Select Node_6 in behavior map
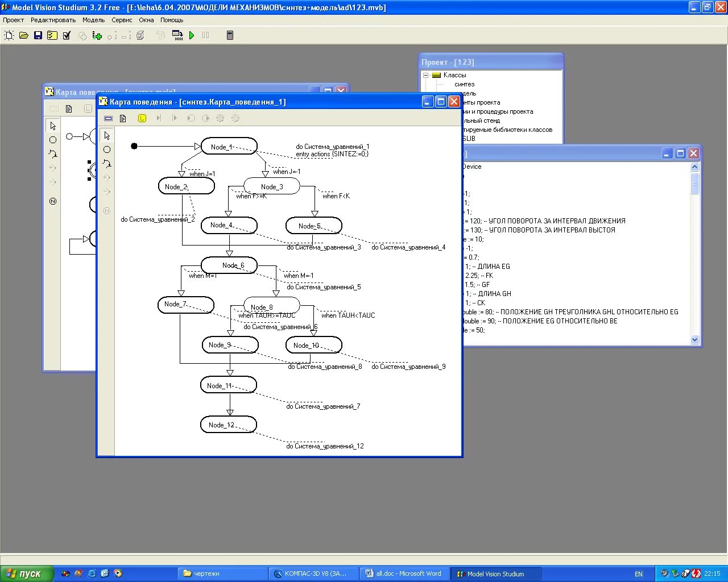728x582 pixels. 229,265
